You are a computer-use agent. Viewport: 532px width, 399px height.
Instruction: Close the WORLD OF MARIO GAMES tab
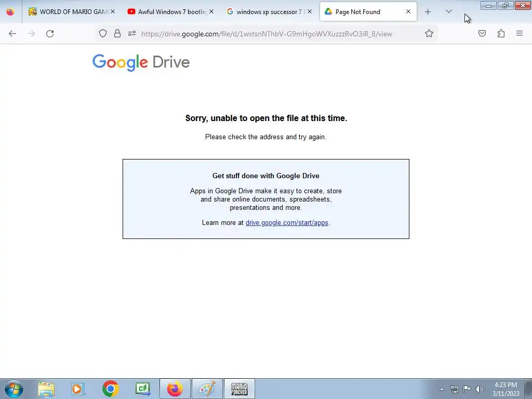[113, 11]
